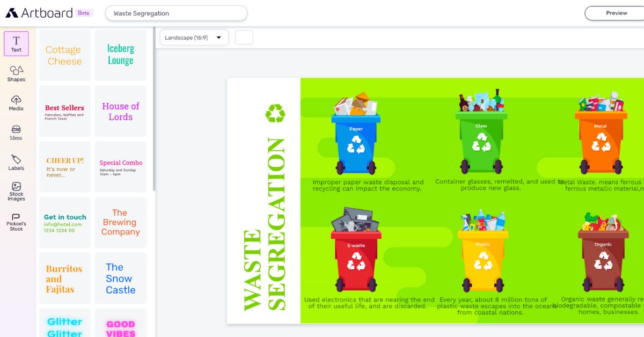Viewport: 644px width, 337px height.
Task: Click the Preview button
Action: click(x=616, y=13)
